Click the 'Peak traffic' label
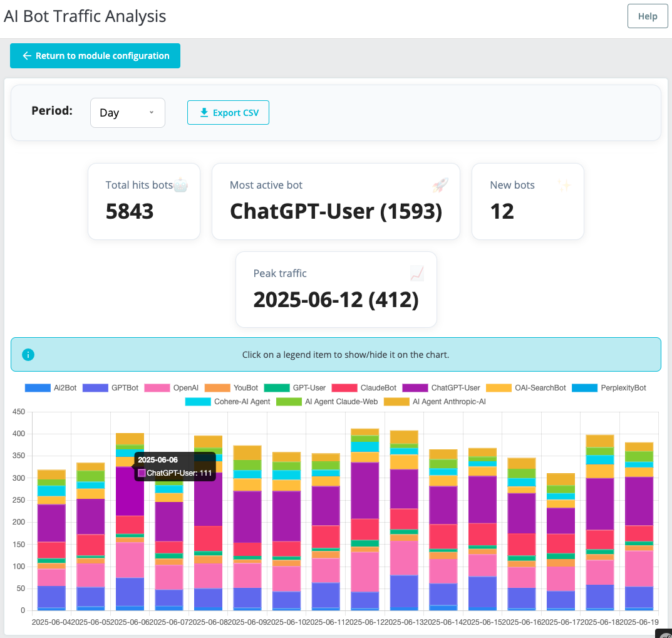Screen dimensions: 672x638 [x=281, y=273]
